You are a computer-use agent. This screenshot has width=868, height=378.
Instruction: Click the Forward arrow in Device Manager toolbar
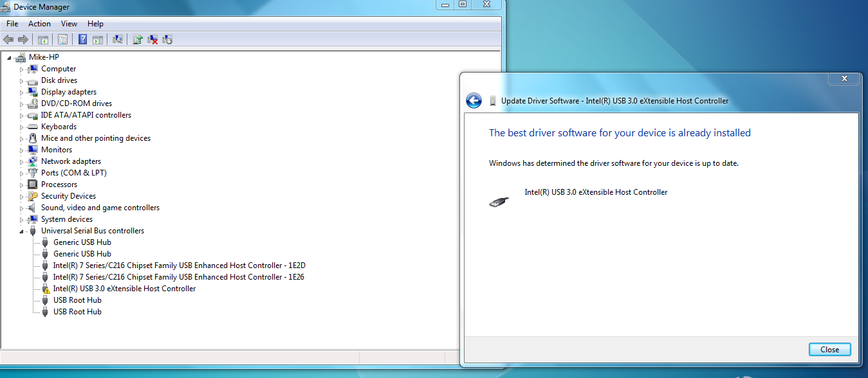click(x=23, y=39)
